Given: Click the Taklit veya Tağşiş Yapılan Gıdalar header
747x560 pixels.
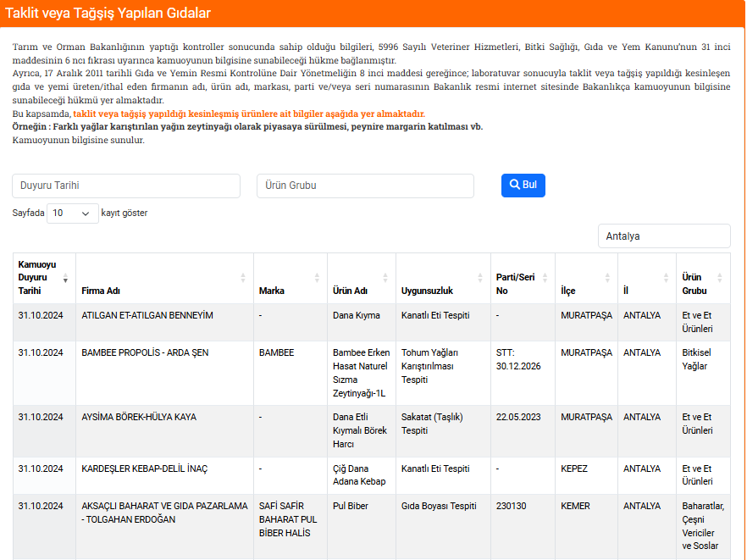Looking at the screenshot, I should (x=108, y=14).
